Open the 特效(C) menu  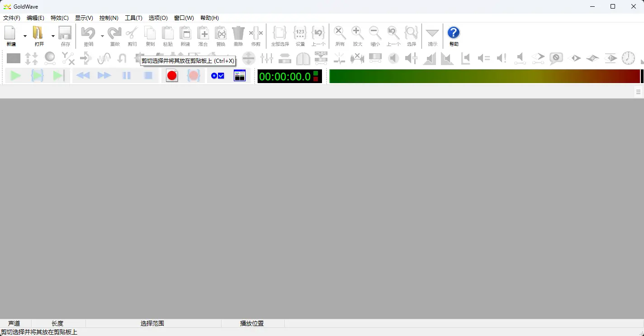(60, 18)
